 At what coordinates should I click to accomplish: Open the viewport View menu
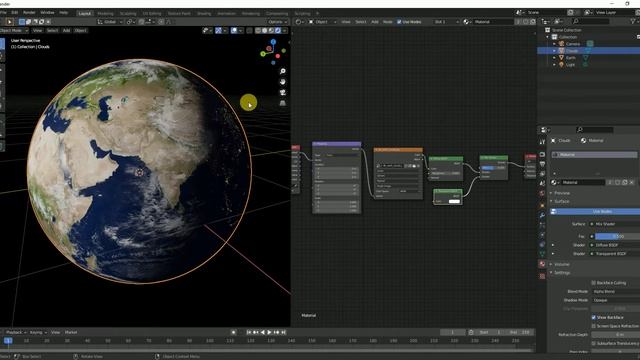(37, 31)
